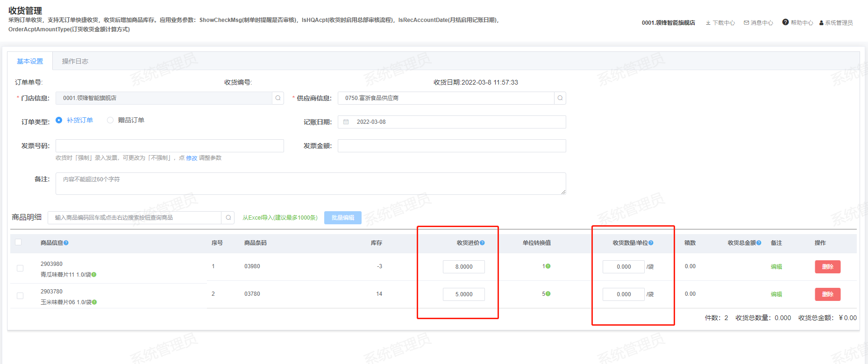Click green info icon beside conversion value 5
Screen dimensions: 868x364
tap(548, 294)
